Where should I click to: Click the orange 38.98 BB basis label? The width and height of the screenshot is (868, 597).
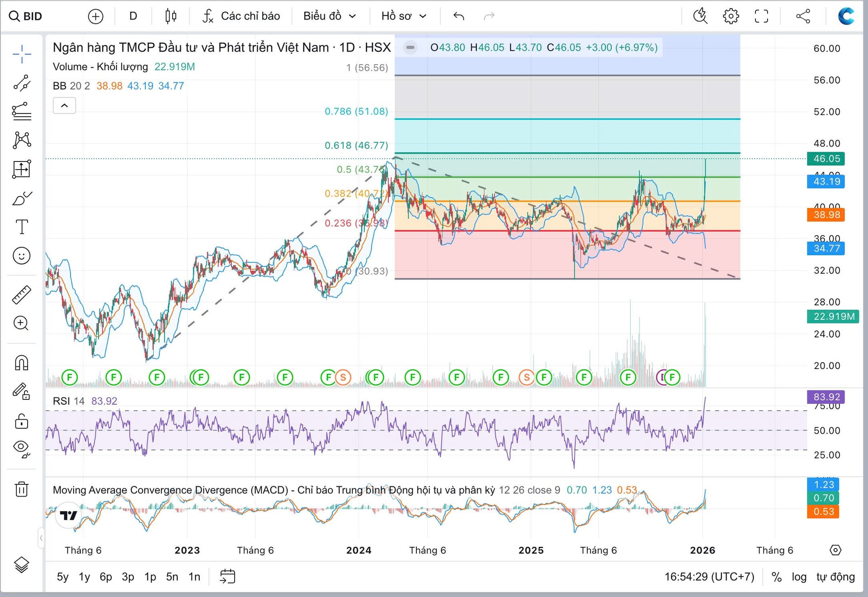pyautogui.click(x=826, y=215)
